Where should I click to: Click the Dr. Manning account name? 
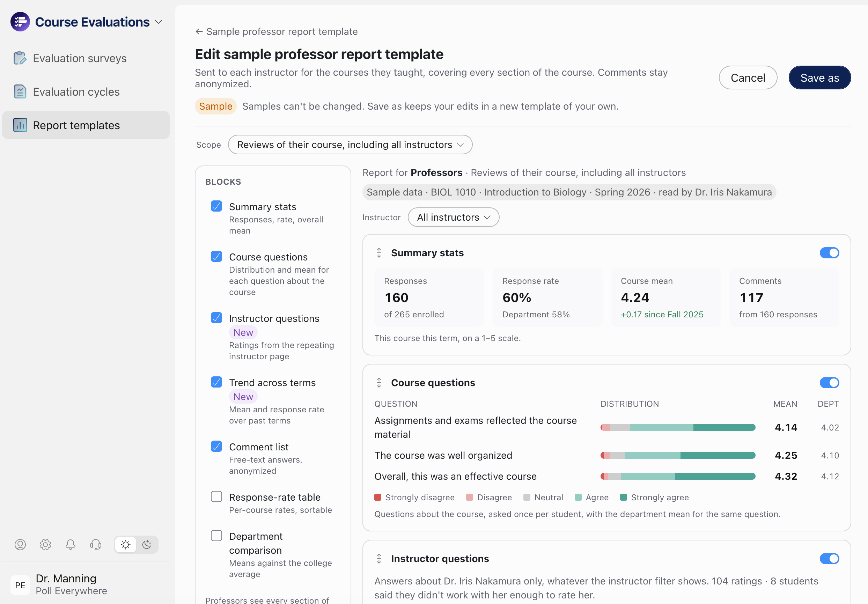pyautogui.click(x=66, y=579)
